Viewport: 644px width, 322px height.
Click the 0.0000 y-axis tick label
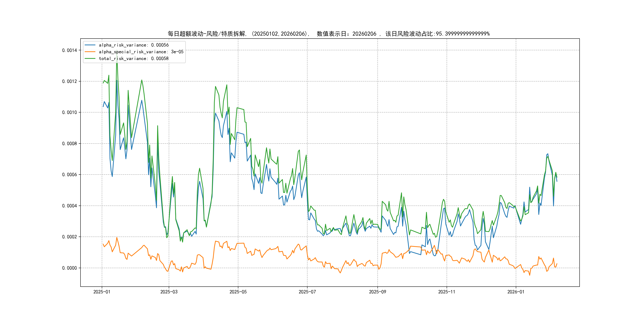[70, 268]
